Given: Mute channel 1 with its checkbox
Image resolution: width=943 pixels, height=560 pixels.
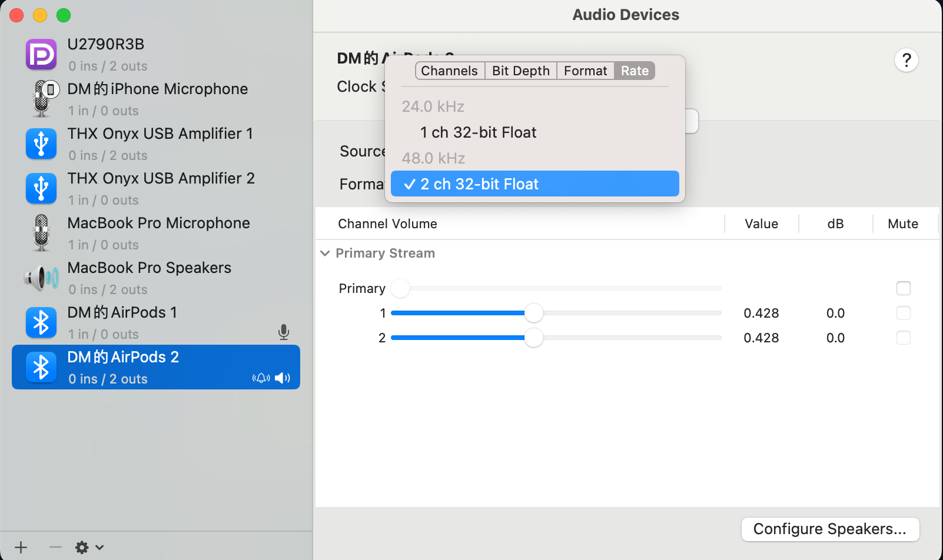Looking at the screenshot, I should click(x=903, y=313).
